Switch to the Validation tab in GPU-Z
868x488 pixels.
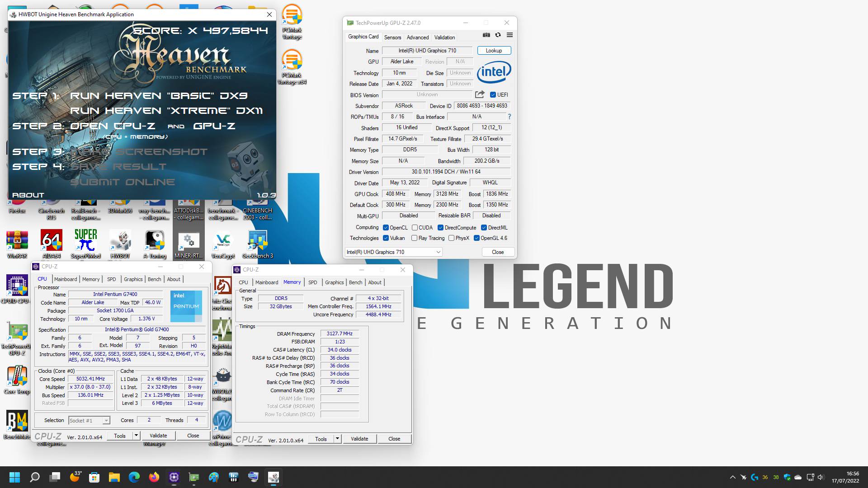pos(445,38)
